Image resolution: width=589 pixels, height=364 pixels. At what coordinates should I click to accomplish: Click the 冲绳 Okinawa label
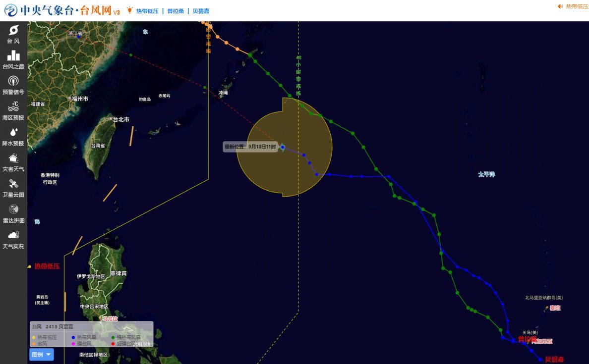point(223,93)
